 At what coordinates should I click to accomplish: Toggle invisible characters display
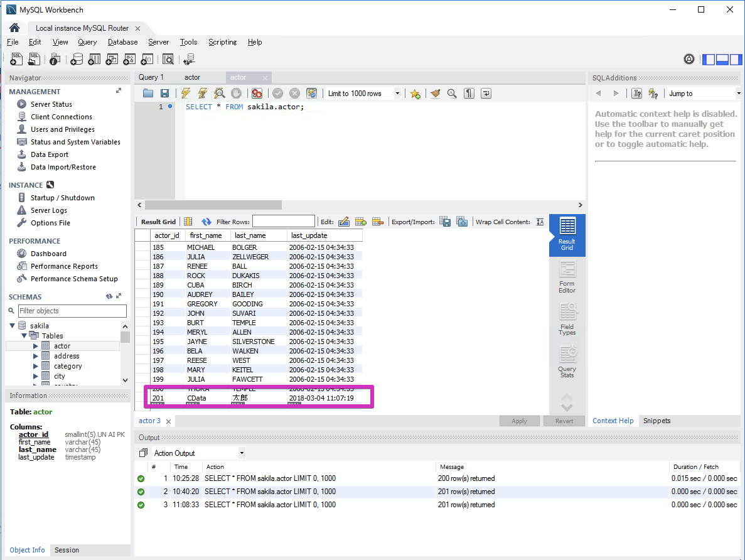(x=469, y=93)
